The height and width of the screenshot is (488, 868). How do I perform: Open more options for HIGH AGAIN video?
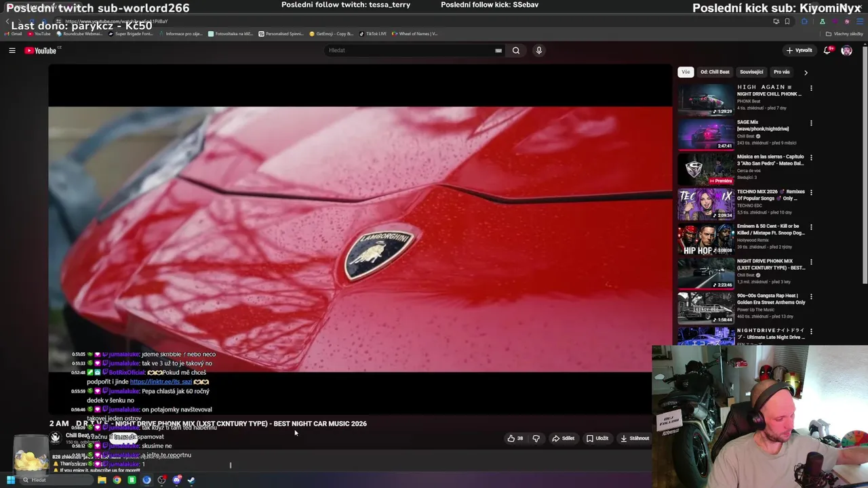tap(811, 88)
